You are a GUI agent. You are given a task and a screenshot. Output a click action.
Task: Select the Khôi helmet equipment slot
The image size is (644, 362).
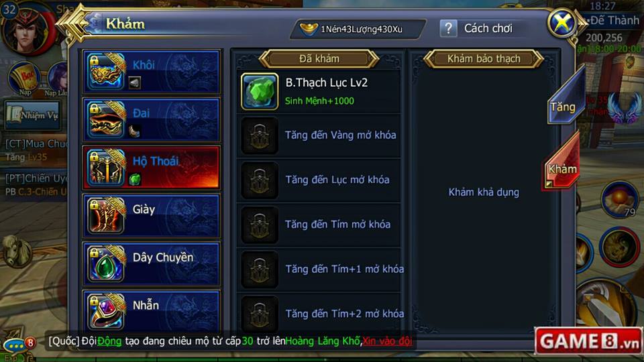pyautogui.click(x=151, y=72)
